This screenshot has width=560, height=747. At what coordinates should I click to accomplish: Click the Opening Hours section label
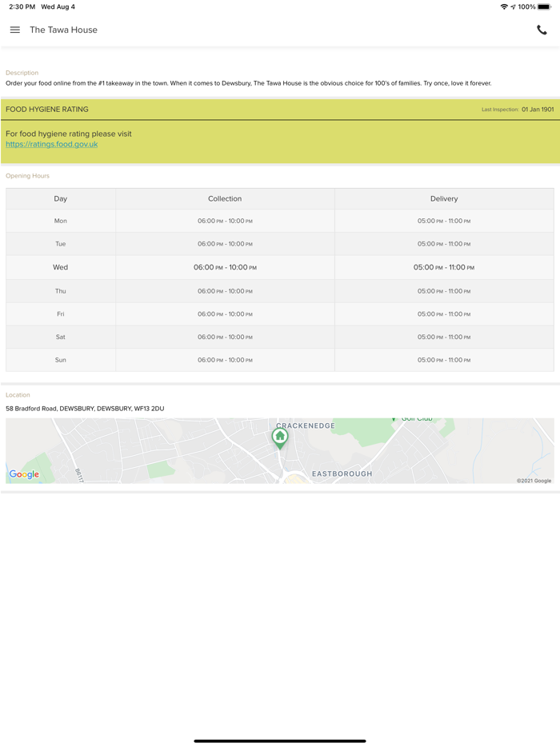click(x=28, y=176)
